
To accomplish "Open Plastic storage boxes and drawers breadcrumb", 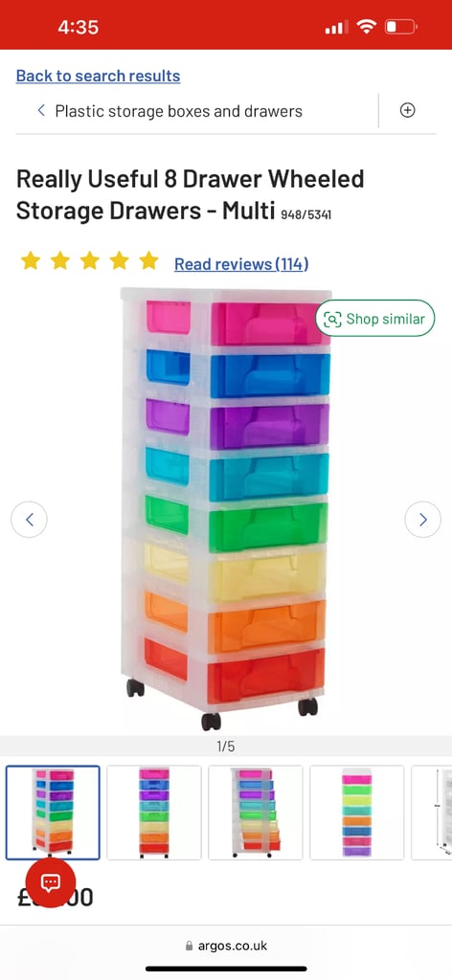I will [179, 111].
